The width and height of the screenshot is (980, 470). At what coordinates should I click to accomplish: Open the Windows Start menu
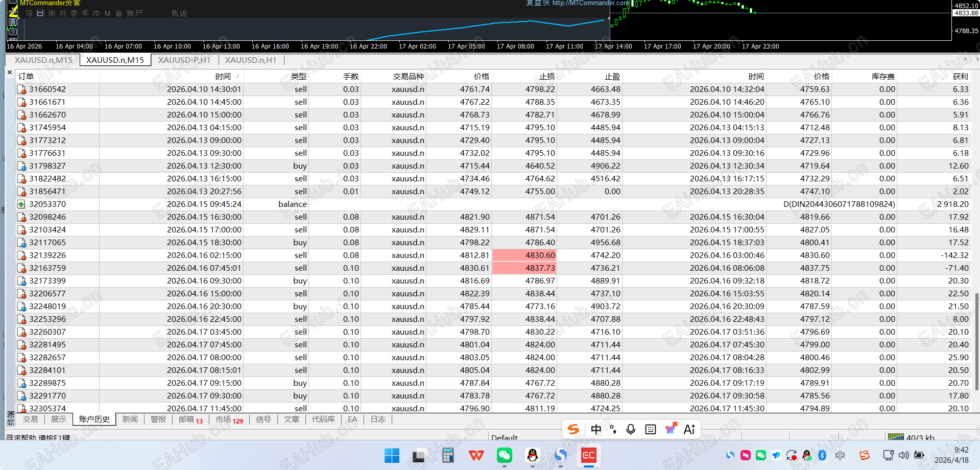[x=392, y=455]
